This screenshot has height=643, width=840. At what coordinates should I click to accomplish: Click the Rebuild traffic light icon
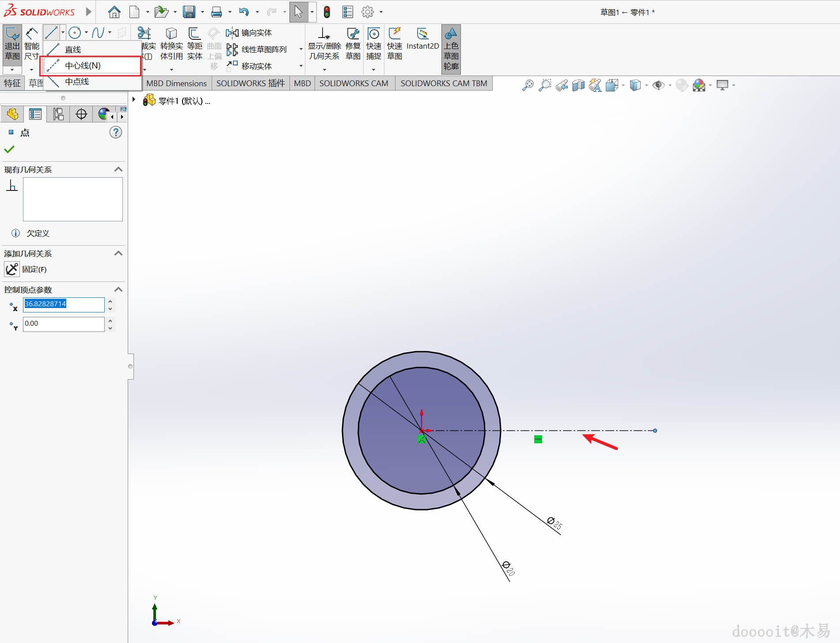[327, 12]
